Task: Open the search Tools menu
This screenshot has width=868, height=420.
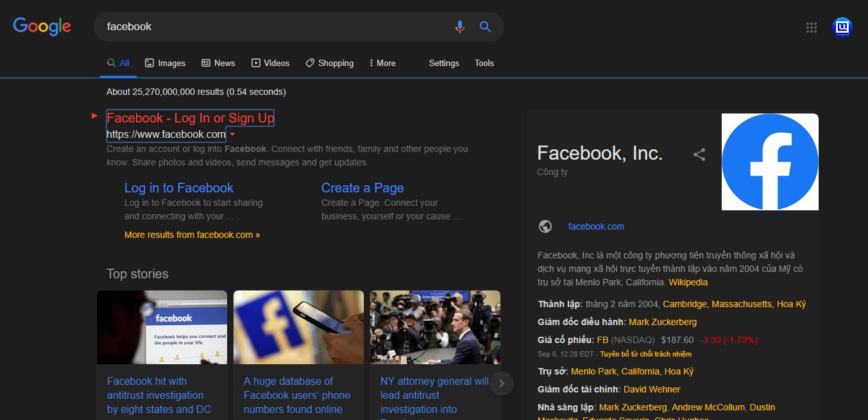Action: coord(484,63)
